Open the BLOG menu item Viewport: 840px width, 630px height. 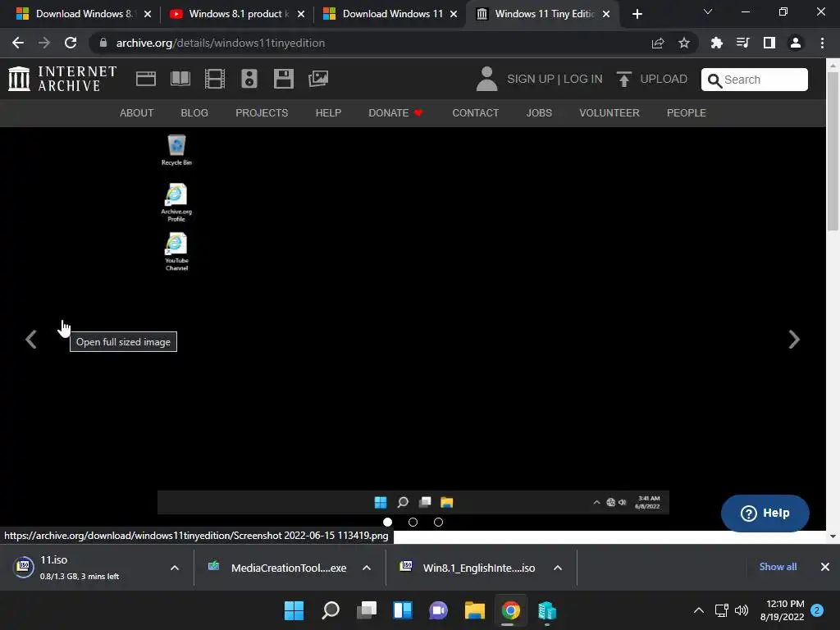(x=194, y=113)
